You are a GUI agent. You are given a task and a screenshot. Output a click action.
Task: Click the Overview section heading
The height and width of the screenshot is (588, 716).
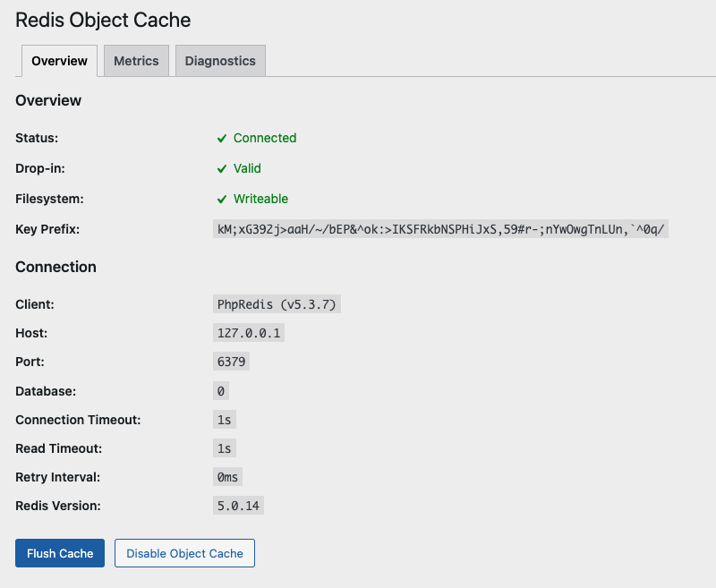click(48, 100)
